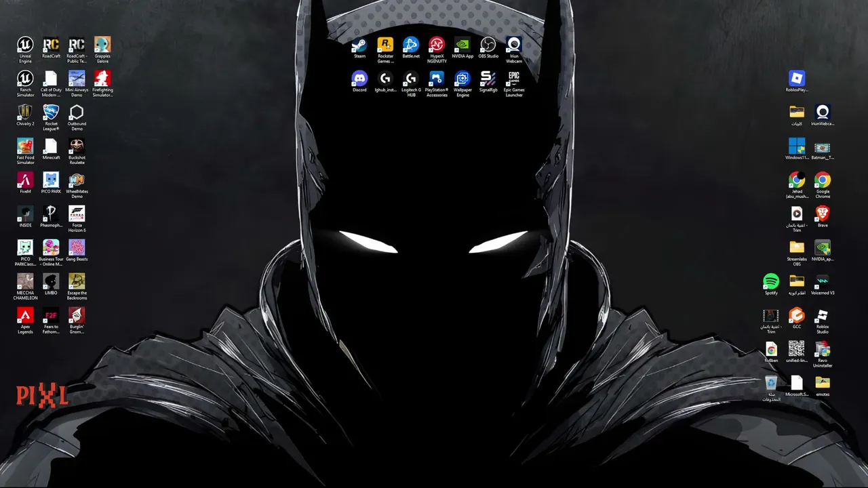This screenshot has width=868, height=488.
Task: Select the Fears to Fathom shortcut
Action: tap(51, 321)
